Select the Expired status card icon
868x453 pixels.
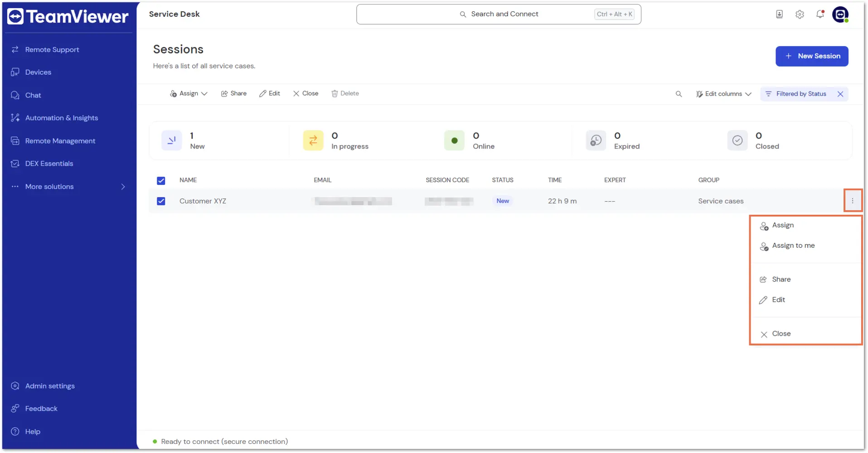point(596,140)
